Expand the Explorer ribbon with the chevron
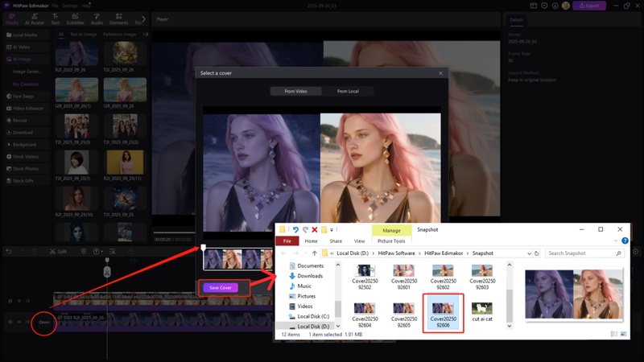 (x=615, y=241)
